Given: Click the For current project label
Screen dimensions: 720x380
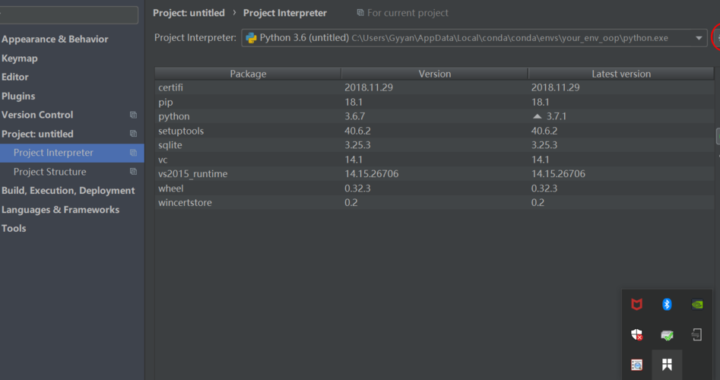Looking at the screenshot, I should pos(408,13).
